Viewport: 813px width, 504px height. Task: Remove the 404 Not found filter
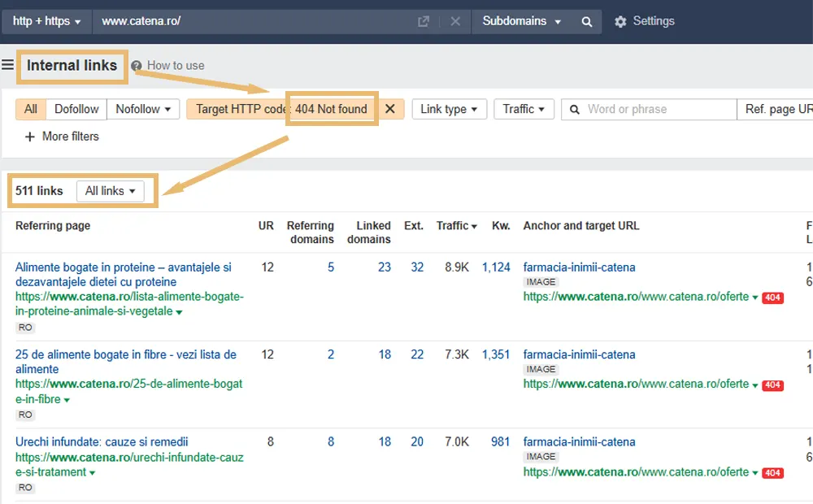[390, 109]
